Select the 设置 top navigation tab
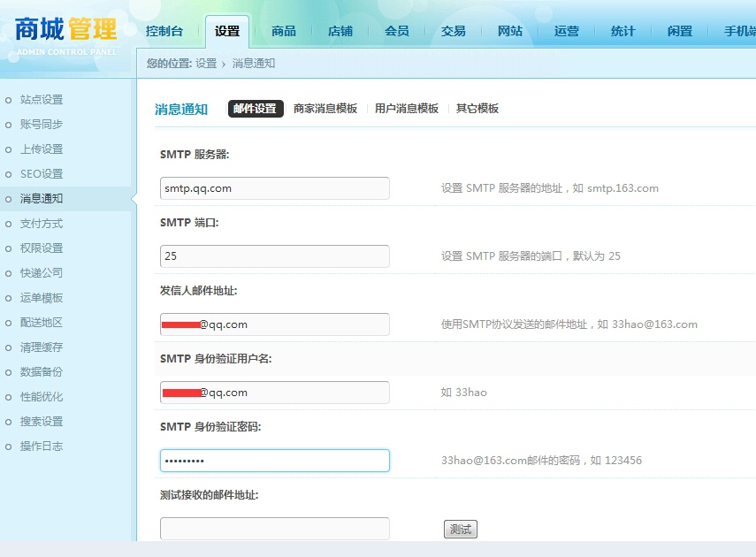Screen dimensions: 756x557 (x=227, y=31)
